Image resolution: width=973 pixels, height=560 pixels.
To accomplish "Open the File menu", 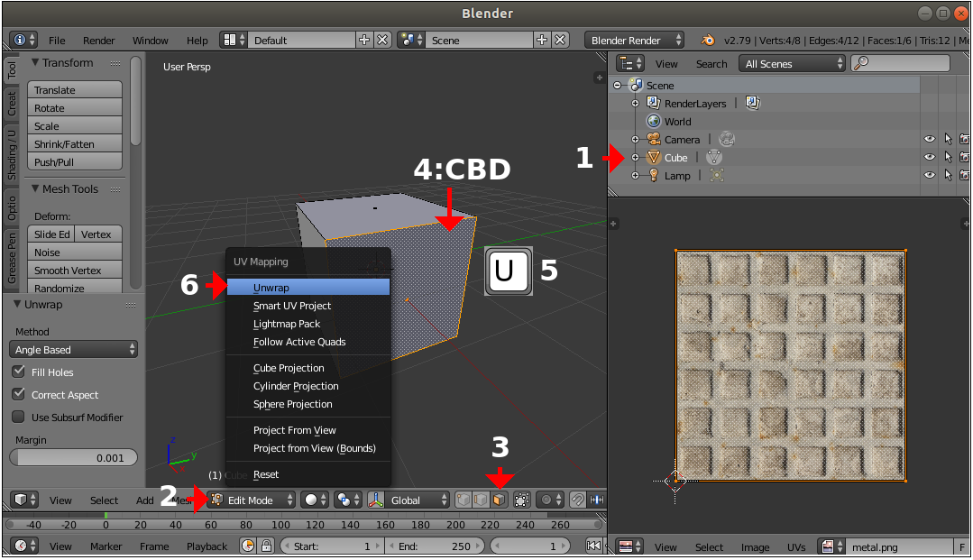I will pyautogui.click(x=57, y=41).
